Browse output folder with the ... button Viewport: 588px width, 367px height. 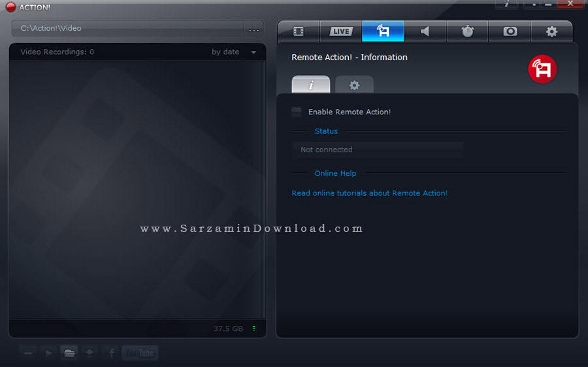(254, 29)
